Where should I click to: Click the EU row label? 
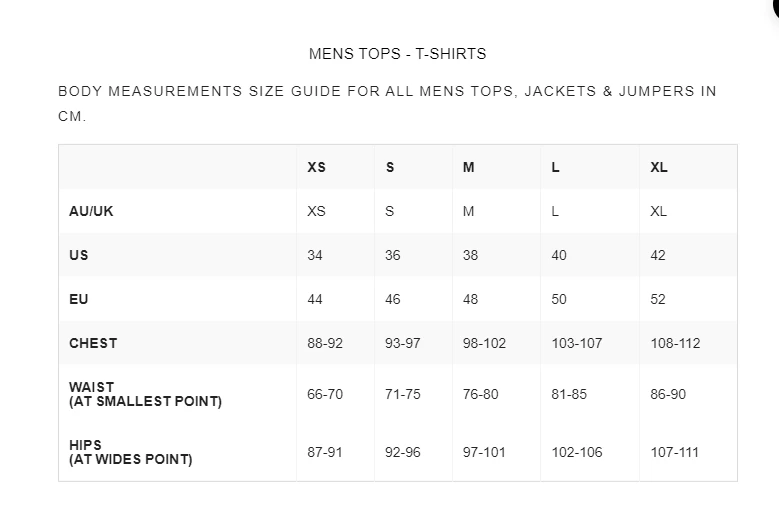(x=79, y=299)
